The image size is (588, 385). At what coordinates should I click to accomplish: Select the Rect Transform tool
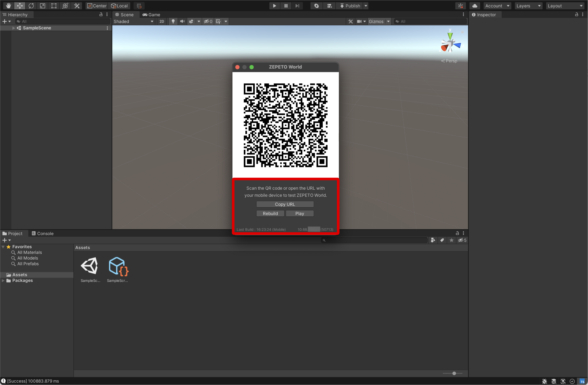click(x=54, y=6)
